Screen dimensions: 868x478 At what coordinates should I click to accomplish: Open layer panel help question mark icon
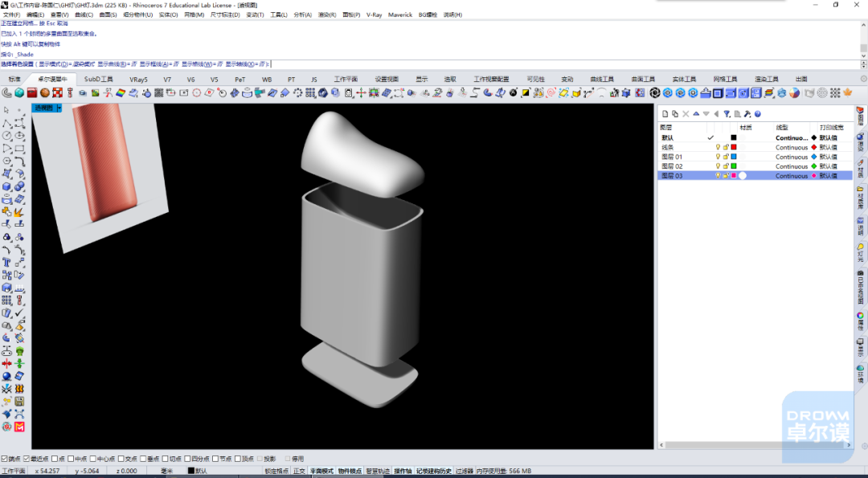pyautogui.click(x=758, y=114)
